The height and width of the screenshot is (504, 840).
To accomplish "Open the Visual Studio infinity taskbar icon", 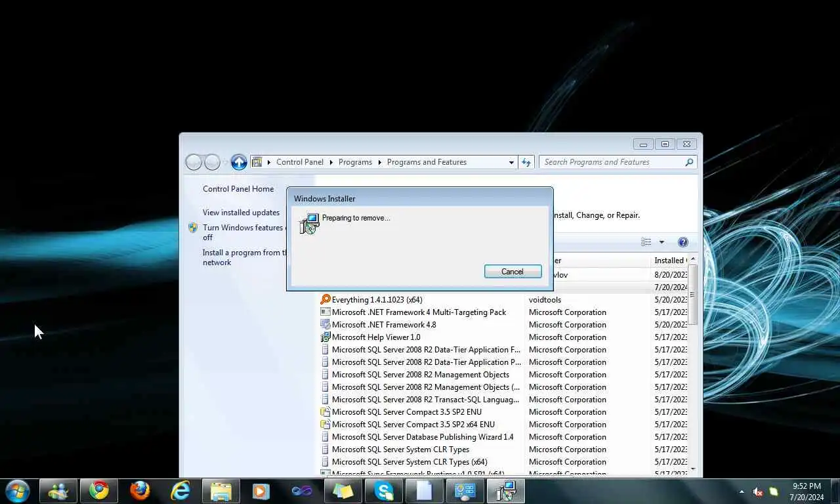I will [x=303, y=491].
